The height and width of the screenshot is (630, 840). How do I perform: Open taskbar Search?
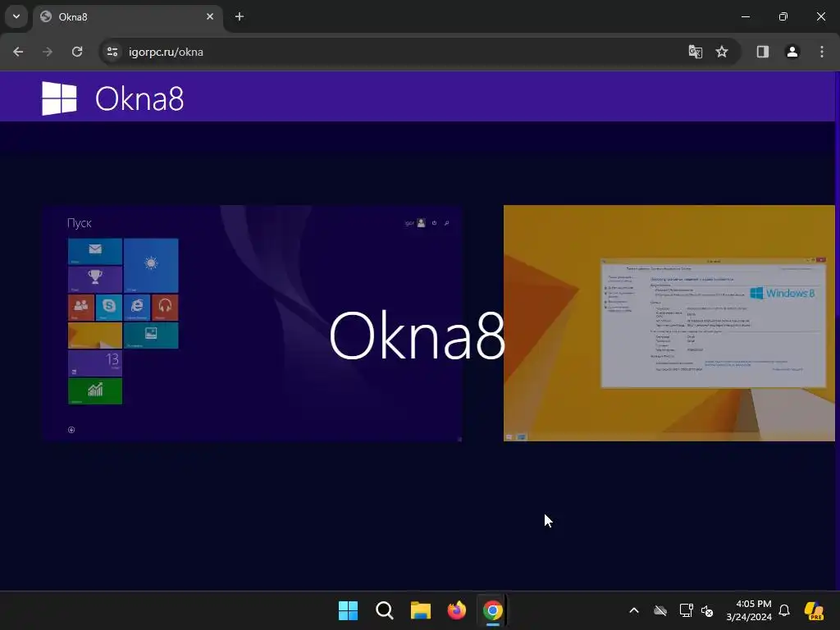click(385, 610)
